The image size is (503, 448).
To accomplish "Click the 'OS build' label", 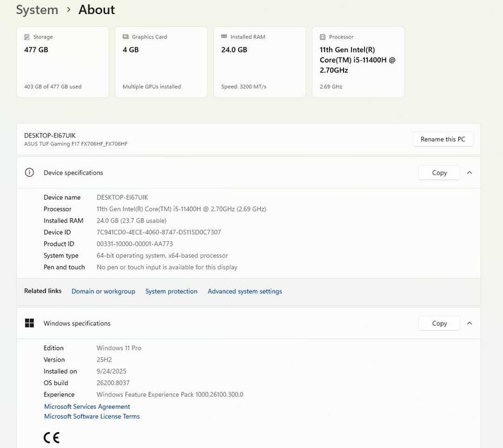I will (x=56, y=383).
